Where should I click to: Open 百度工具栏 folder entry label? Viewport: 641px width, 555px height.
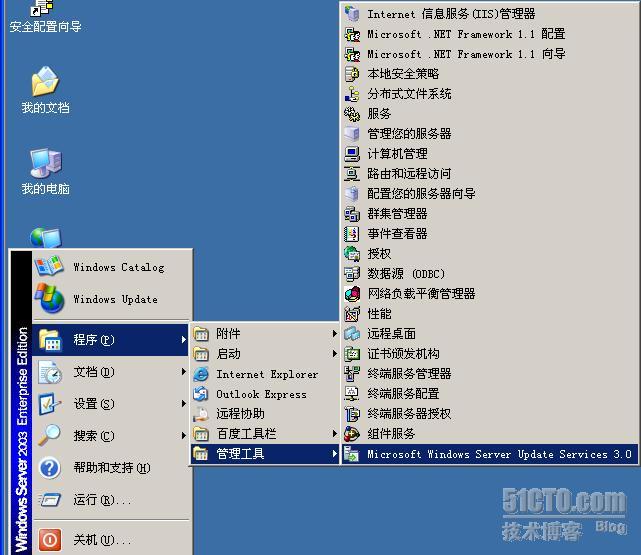point(247,434)
